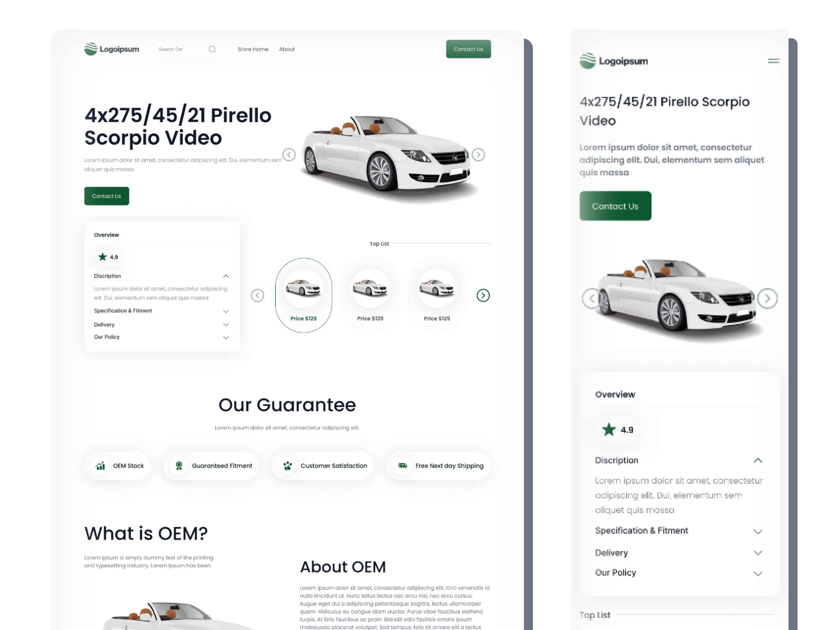Collapse the Discription section in desktop overview

click(x=226, y=276)
